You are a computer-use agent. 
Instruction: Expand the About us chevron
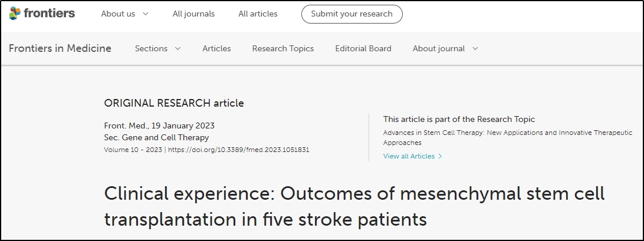(146, 14)
